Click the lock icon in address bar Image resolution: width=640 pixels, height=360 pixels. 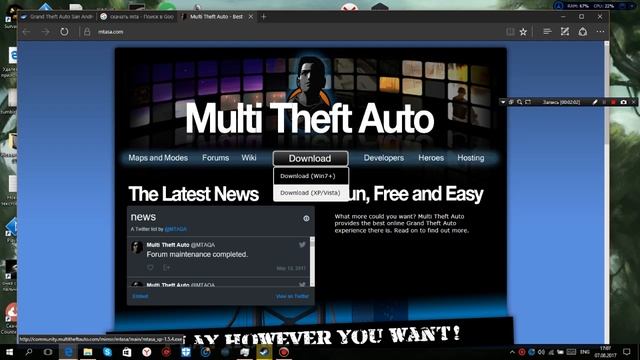coord(87,32)
